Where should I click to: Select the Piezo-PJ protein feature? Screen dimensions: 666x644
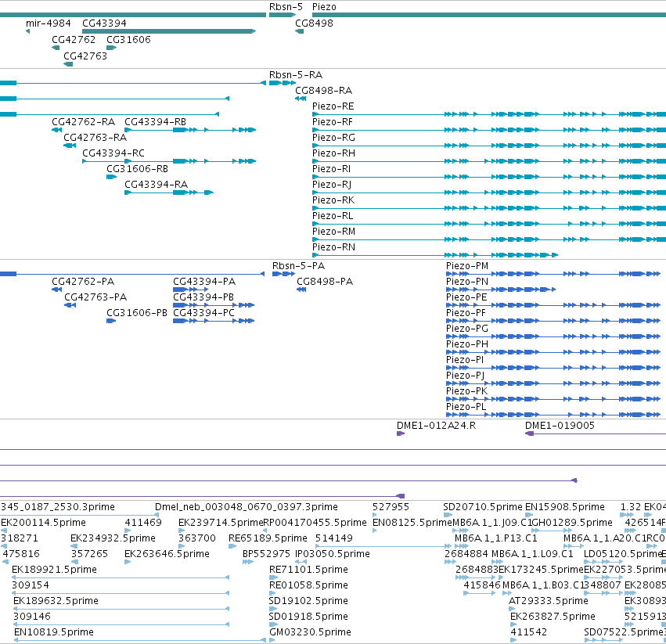553,383
